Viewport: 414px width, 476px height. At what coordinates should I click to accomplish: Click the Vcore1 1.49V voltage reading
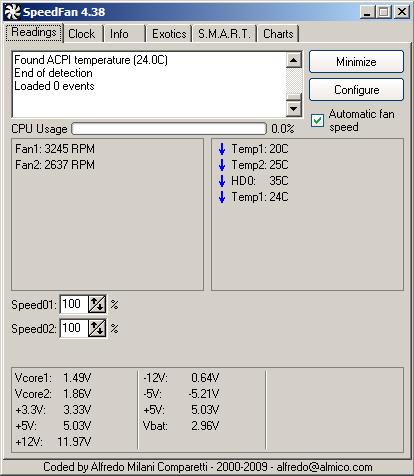click(x=53, y=378)
